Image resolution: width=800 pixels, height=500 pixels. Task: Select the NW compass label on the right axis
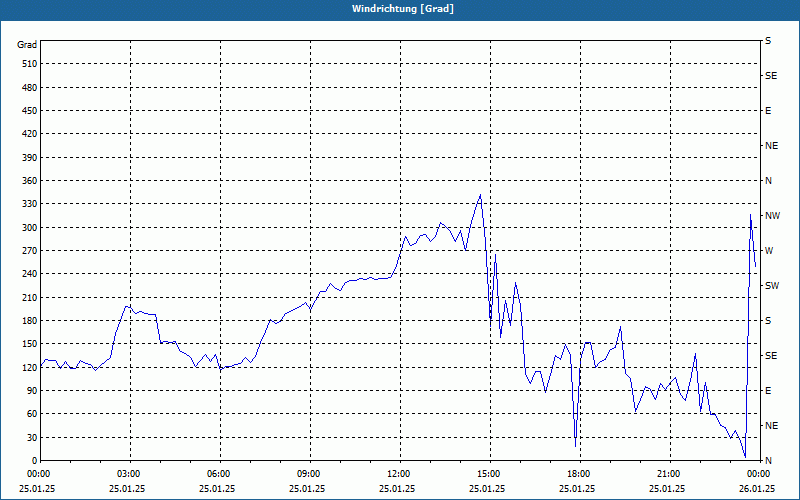pyautogui.click(x=772, y=216)
